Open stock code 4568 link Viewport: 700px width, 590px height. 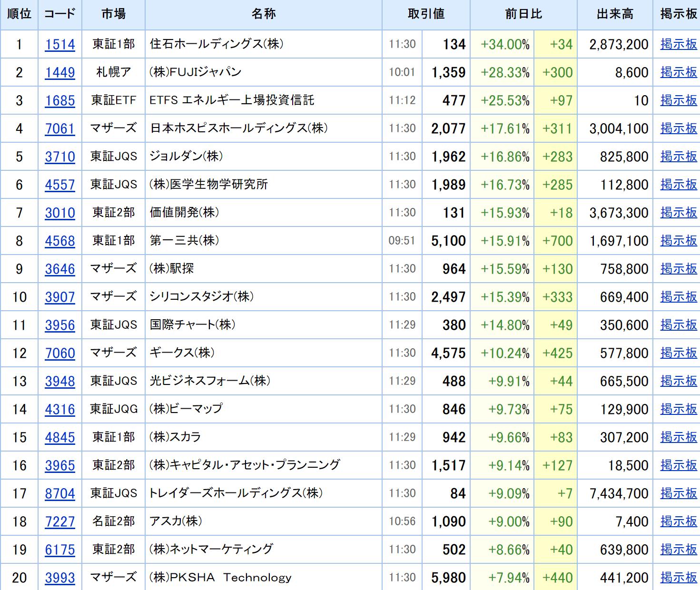click(60, 241)
